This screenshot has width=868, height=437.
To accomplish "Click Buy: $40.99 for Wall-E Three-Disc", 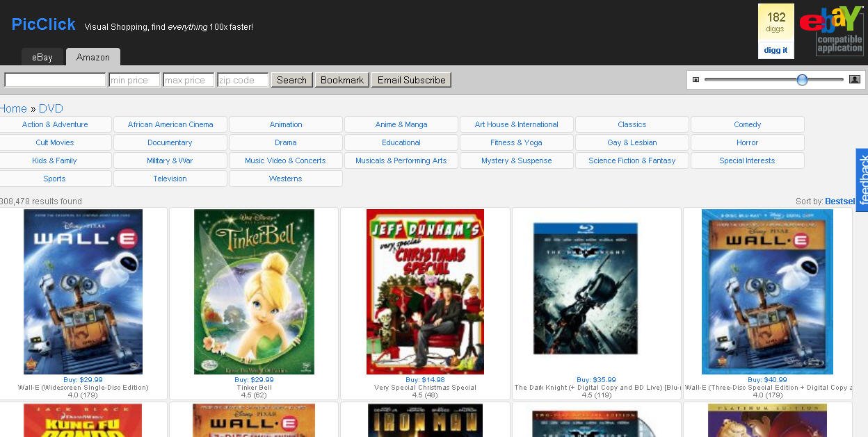I will (x=767, y=380).
